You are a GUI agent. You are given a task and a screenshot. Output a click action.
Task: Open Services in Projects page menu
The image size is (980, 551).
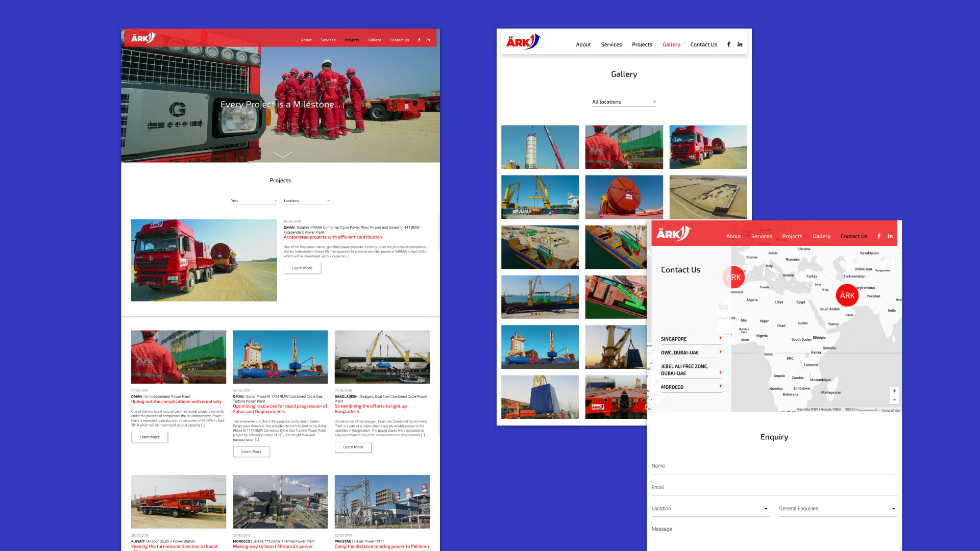(x=328, y=40)
